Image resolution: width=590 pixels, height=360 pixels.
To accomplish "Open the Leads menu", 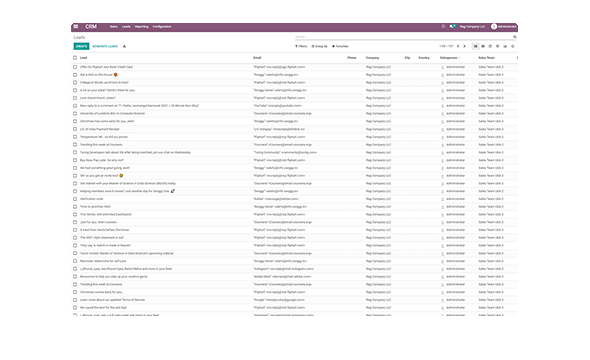I will click(126, 27).
